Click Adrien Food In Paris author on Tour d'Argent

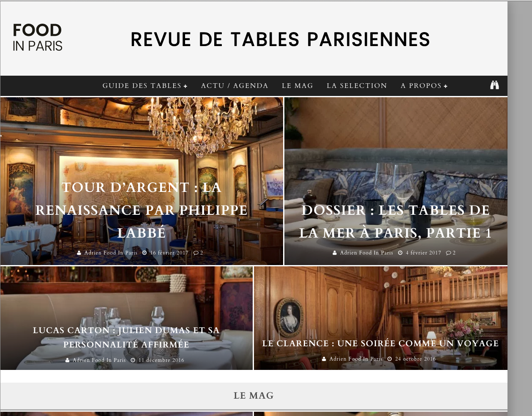111,253
